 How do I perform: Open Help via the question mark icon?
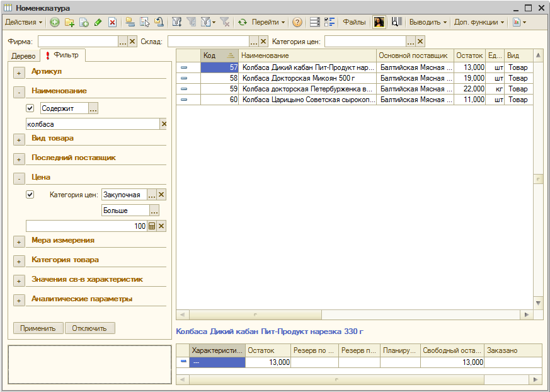coord(297,23)
